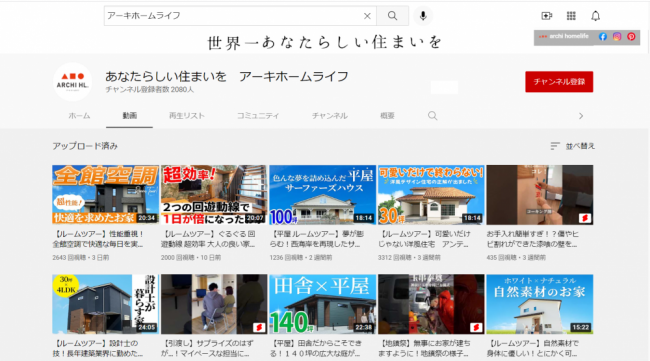Open the 設計士が暮らす家 thumbnail
This screenshot has height=361, width=650.
click(105, 304)
